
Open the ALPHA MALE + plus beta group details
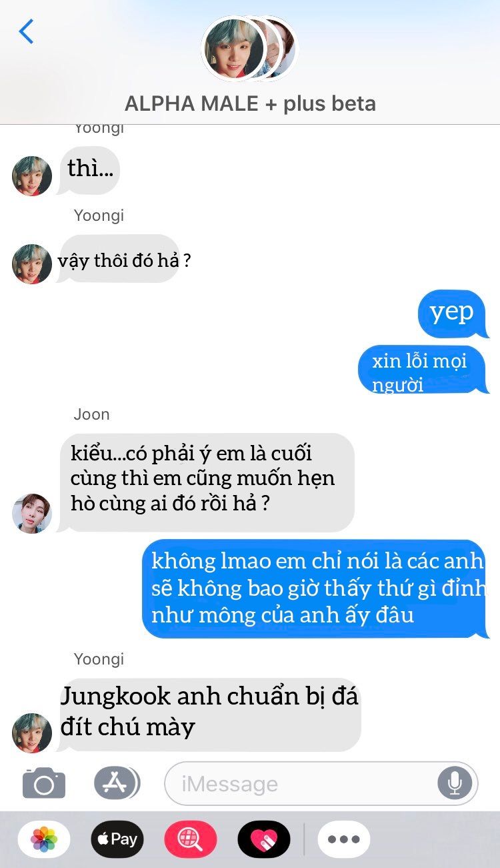point(250,103)
